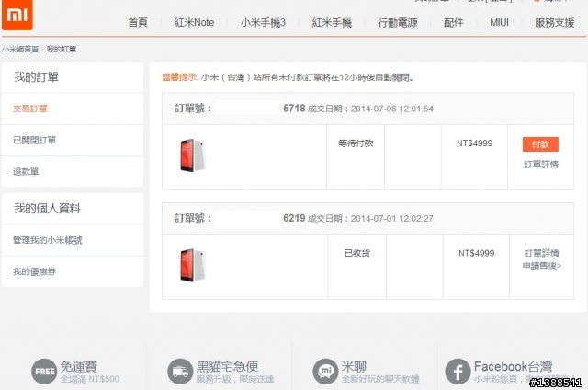
Task: Click the 米聊 footer heading
Action: pos(354,366)
